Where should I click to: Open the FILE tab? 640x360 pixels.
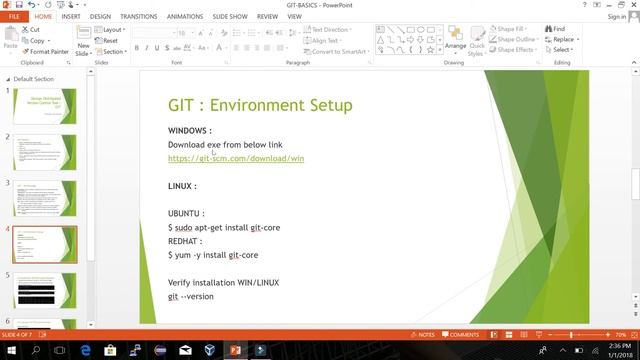click(x=14, y=16)
